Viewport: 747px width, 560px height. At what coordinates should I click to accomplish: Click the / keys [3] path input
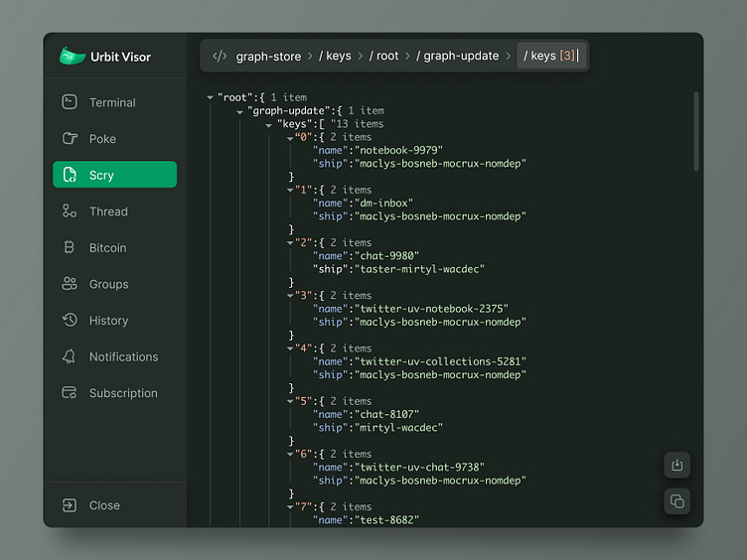coord(552,56)
